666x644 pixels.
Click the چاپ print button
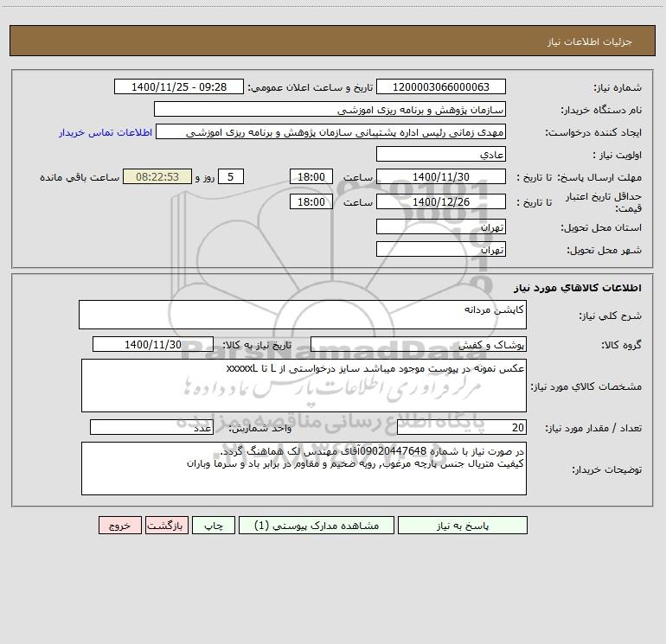(214, 525)
